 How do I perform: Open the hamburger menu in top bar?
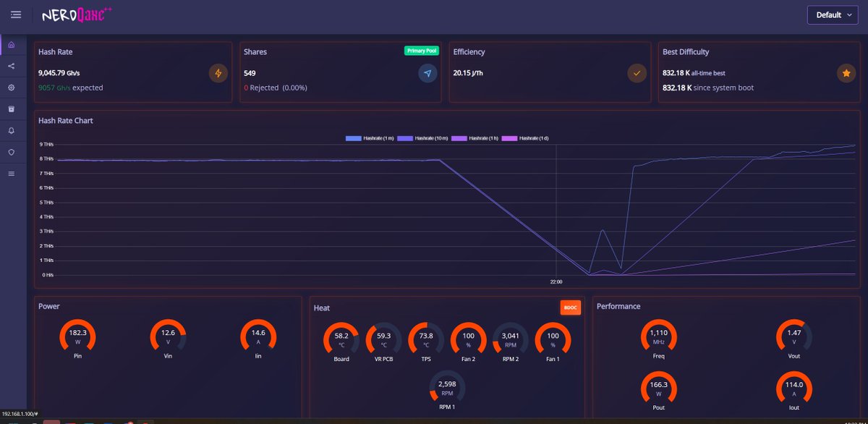[16, 14]
